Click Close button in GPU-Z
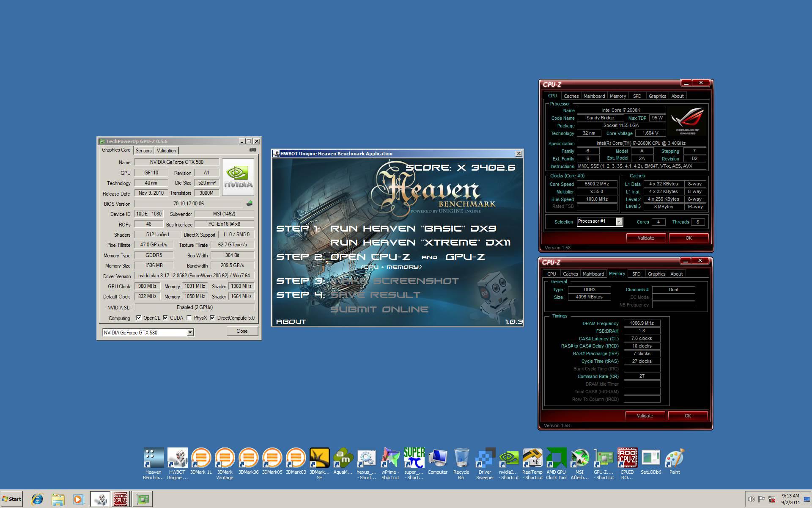 pos(242,331)
